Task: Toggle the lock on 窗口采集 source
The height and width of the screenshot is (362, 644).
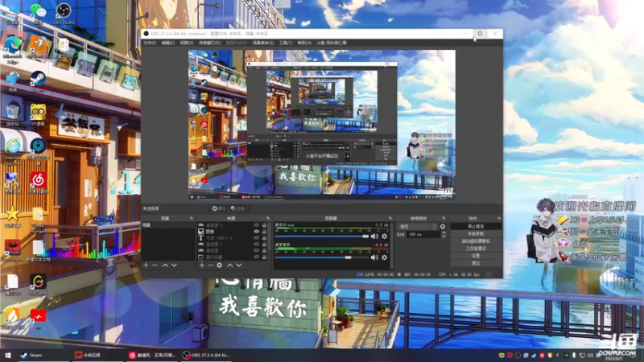Action: click(x=265, y=257)
